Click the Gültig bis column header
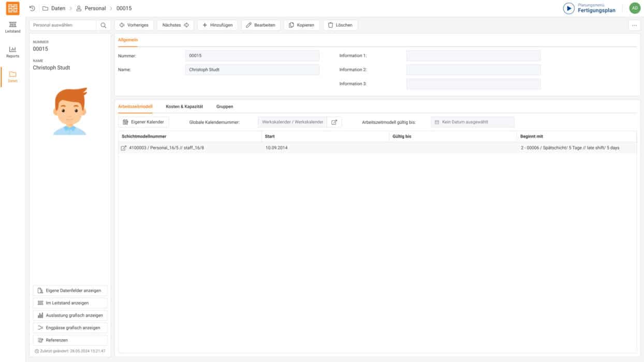This screenshot has width=644, height=362. tap(452, 137)
